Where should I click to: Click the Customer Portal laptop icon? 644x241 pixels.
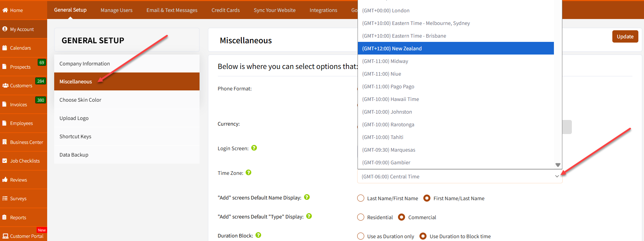tap(5, 236)
